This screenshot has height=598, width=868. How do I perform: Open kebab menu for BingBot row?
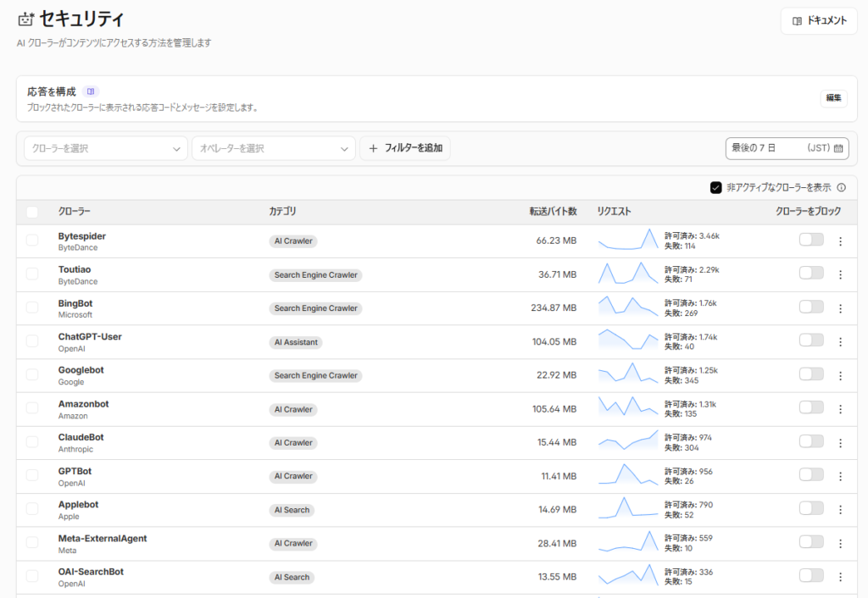[x=840, y=308]
